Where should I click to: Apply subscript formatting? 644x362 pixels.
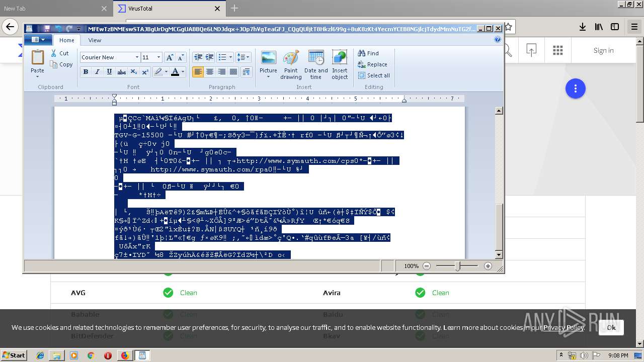(133, 72)
